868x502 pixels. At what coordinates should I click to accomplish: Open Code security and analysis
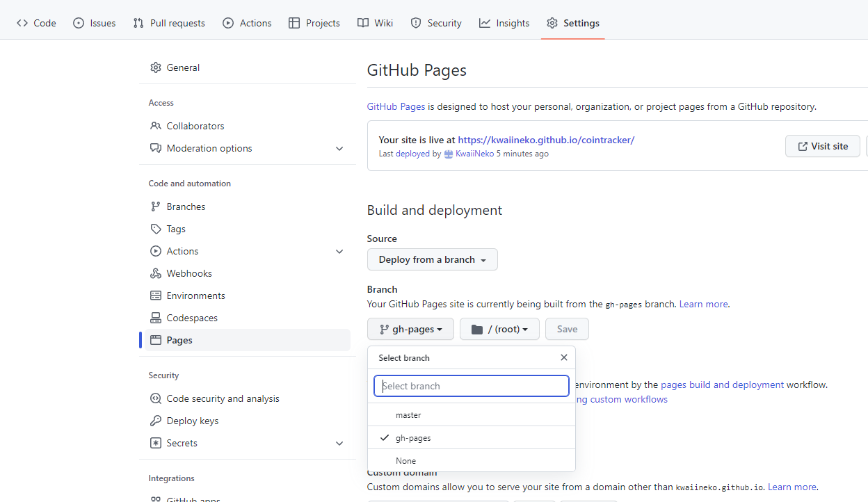tap(248, 398)
